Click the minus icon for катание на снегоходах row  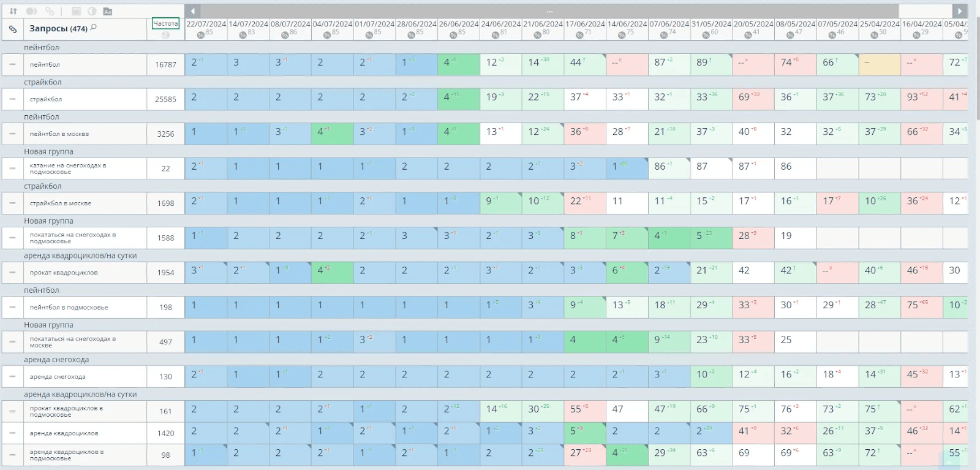pos(12,169)
